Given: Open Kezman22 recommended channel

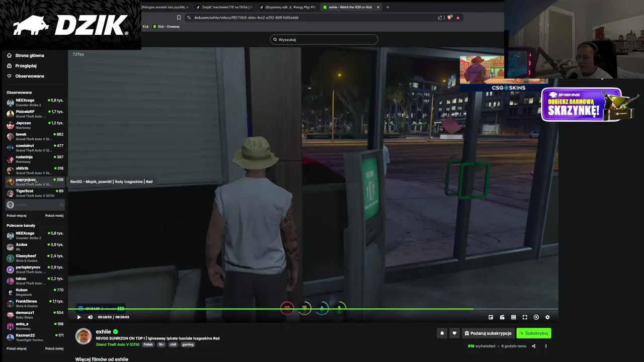Looking at the screenshot, I should click(x=35, y=337).
